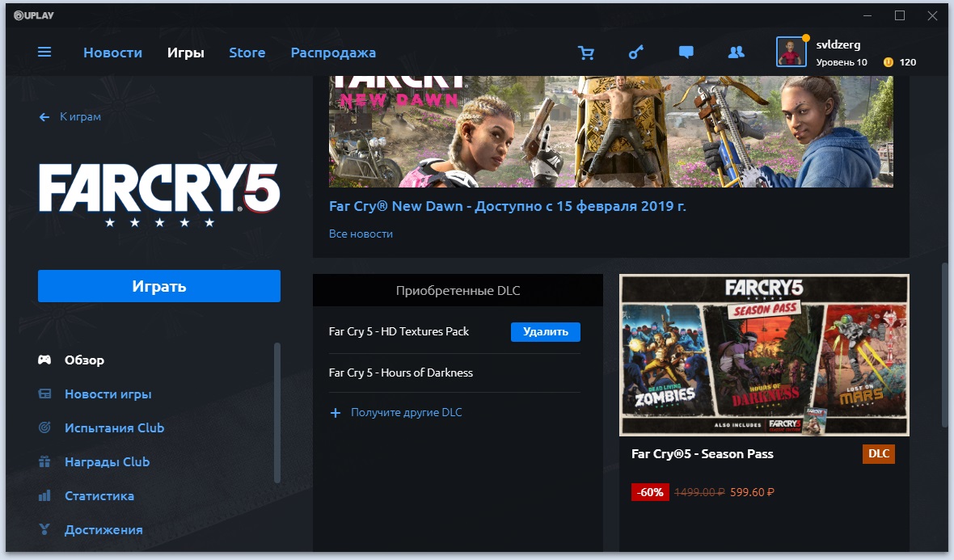Click the 599.60 ₽ sale price
Screen dimensions: 954x560
click(752, 492)
